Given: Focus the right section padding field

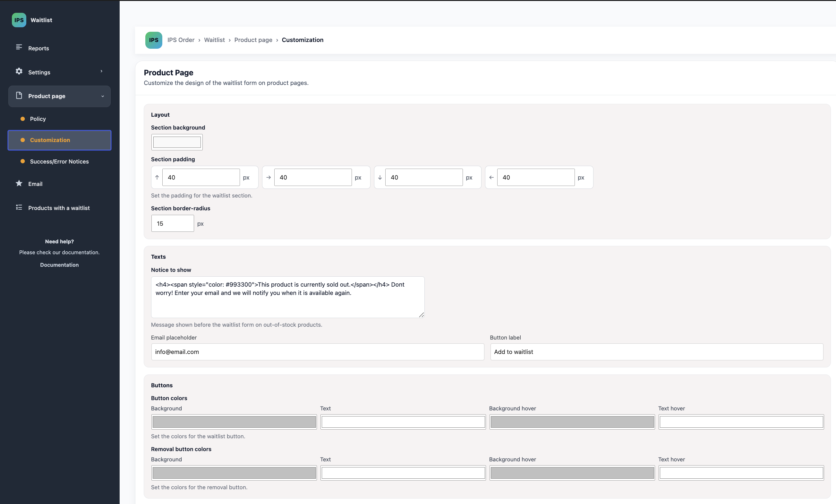Looking at the screenshot, I should pos(313,177).
